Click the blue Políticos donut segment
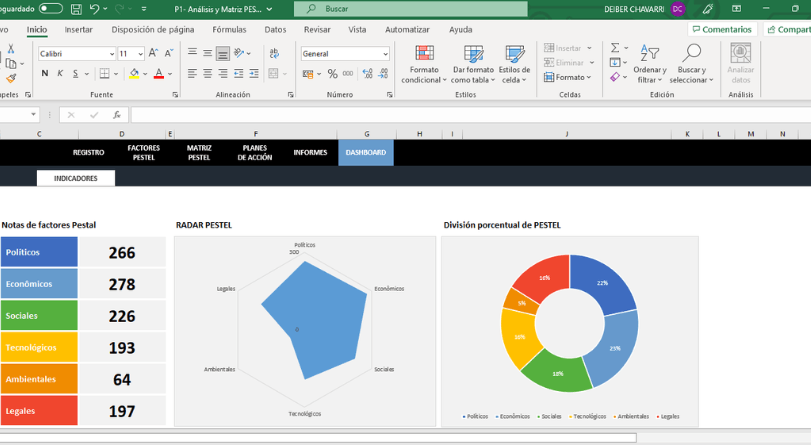Image resolution: width=811 pixels, height=445 pixels. tap(603, 282)
